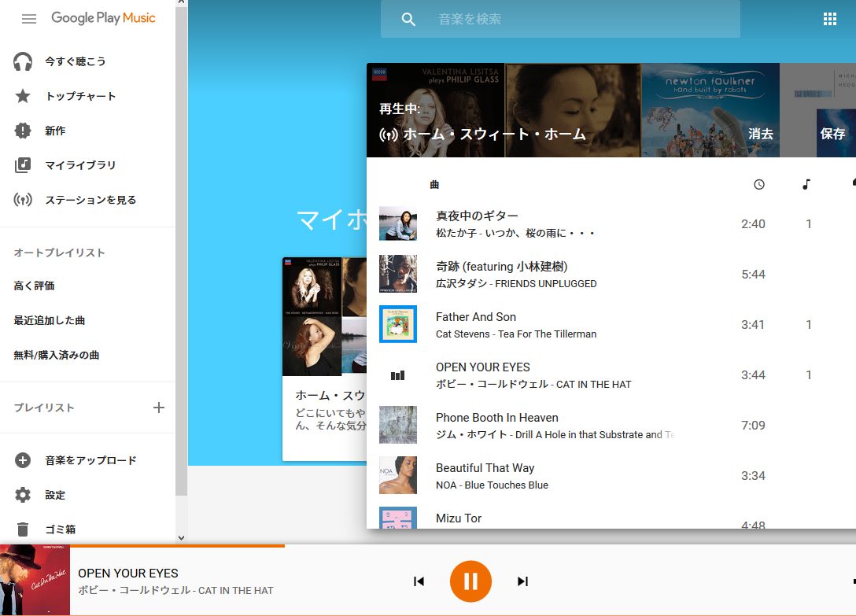
Task: Click the upload plus circle icon
Action: 23,460
